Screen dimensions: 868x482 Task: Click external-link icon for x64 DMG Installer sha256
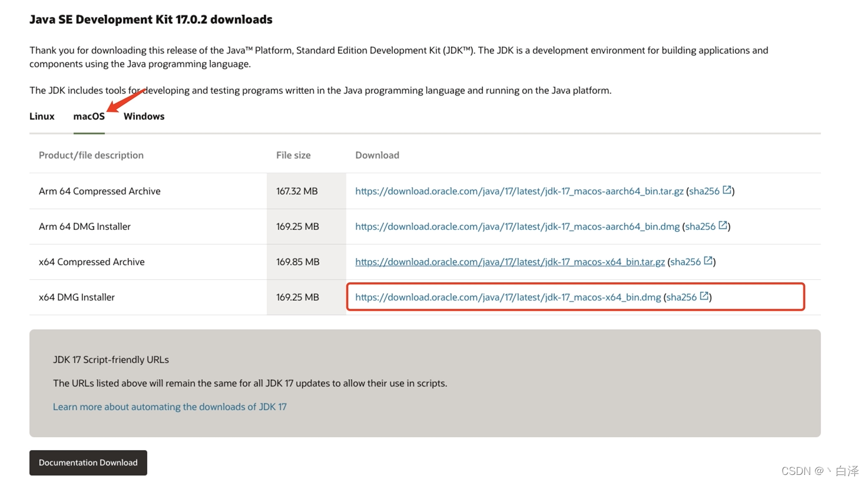pyautogui.click(x=704, y=296)
